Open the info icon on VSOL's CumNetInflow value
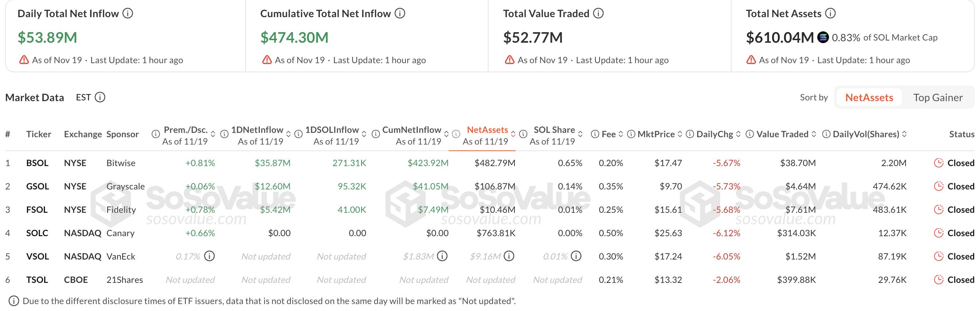The width and height of the screenshot is (980, 311). point(442,256)
